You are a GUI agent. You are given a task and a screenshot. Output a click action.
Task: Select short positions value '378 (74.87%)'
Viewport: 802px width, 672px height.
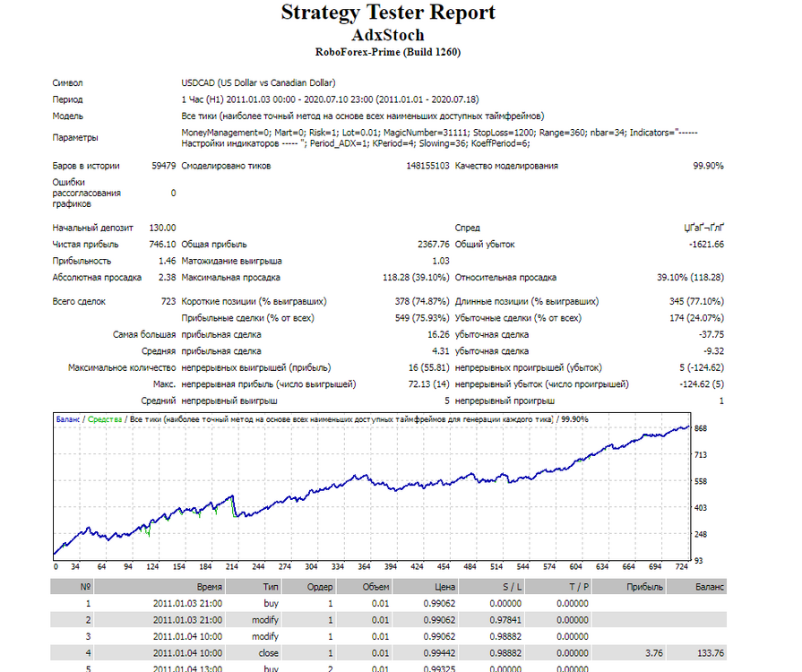coord(422,302)
